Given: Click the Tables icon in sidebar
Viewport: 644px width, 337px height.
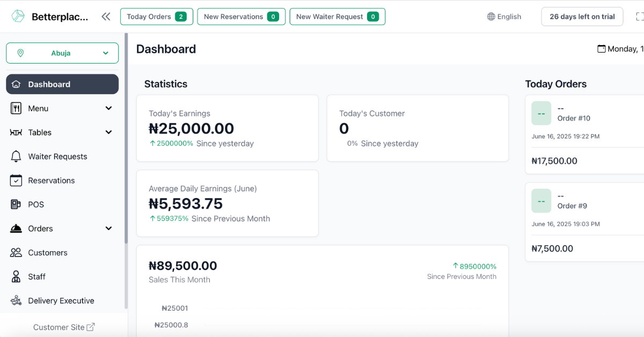Looking at the screenshot, I should [x=16, y=132].
